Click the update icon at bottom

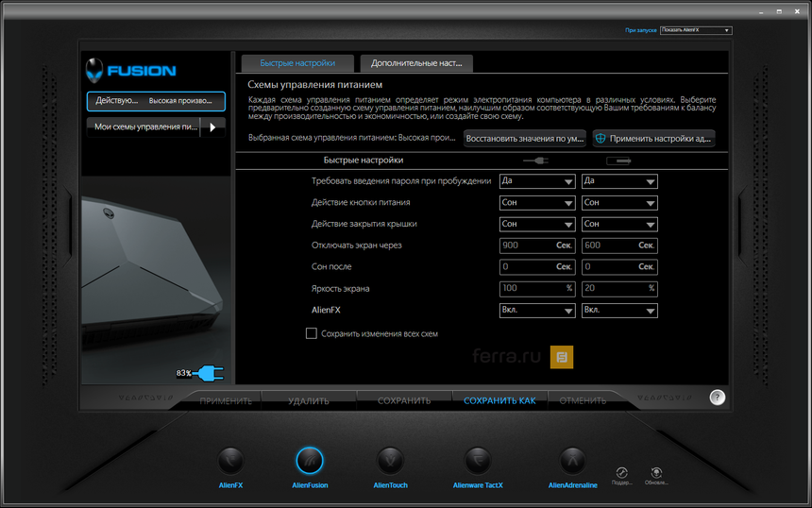pos(656,472)
